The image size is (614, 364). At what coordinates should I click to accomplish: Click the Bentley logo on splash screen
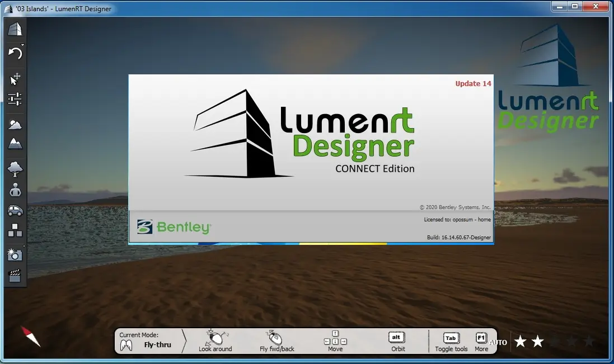174,227
